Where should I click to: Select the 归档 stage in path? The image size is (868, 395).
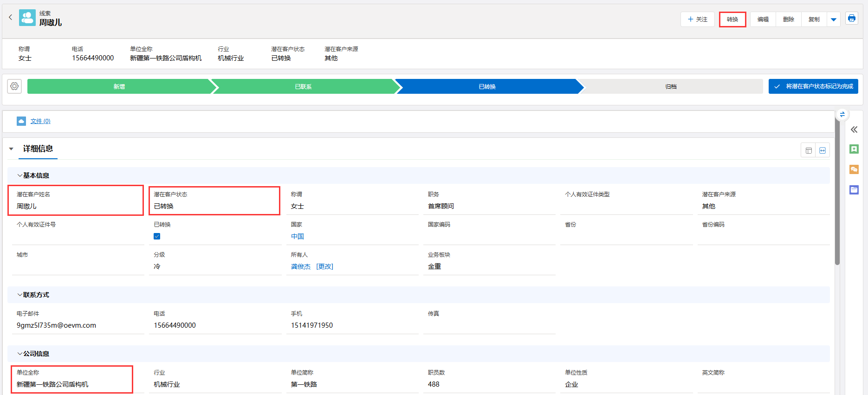pyautogui.click(x=671, y=87)
